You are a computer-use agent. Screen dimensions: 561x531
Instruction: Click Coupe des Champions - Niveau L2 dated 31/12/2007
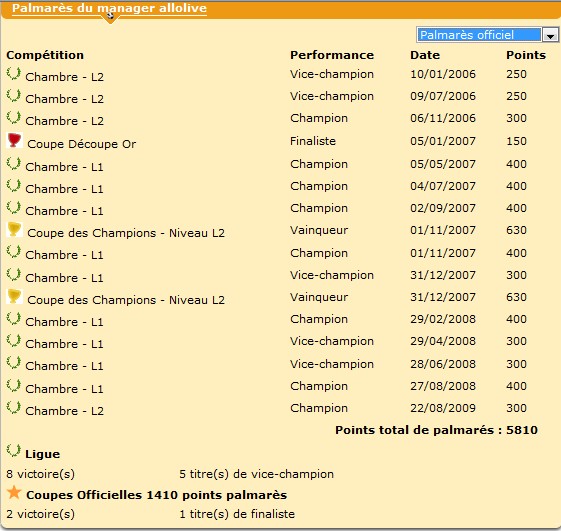tap(126, 300)
